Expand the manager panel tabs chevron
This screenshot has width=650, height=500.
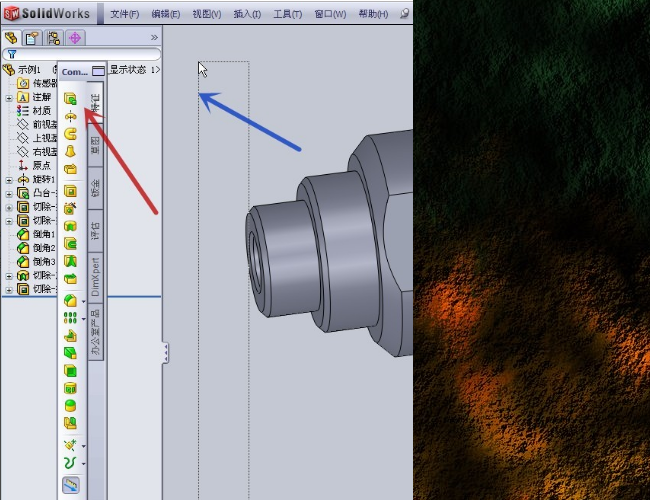point(154,37)
